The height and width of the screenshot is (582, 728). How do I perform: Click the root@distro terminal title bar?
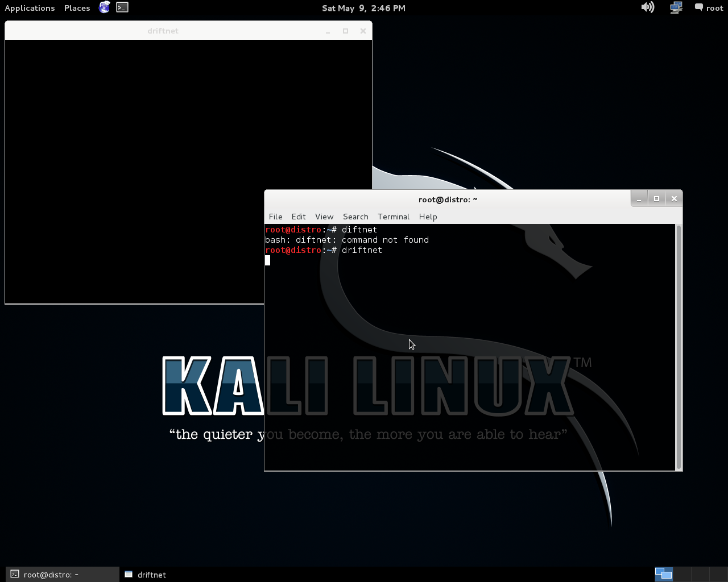448,199
